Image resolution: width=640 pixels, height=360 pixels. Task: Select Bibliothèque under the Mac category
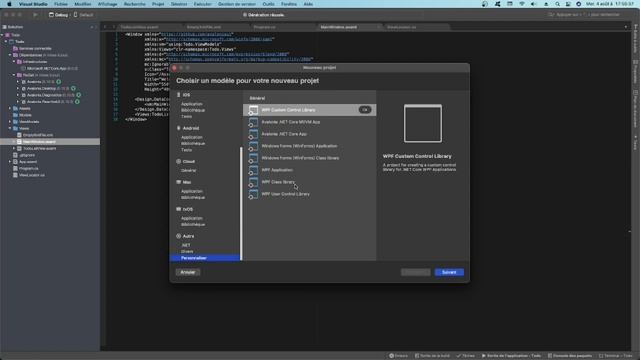tap(193, 198)
